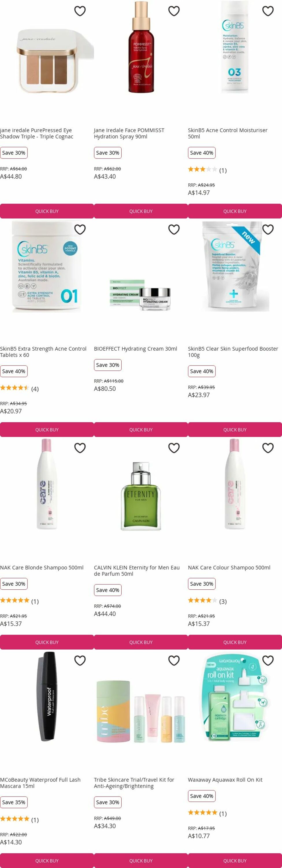Heart the SkinB5 Extra Strength Tablets
Viewport: 282px width, 868px height.
[x=80, y=229]
